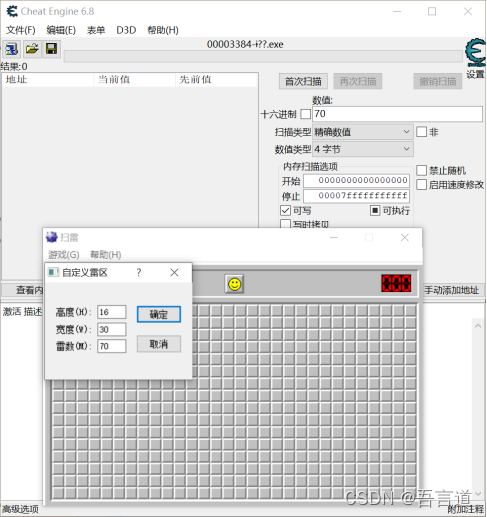Close the custom minefield dialog
The image size is (487, 517).
coord(174,272)
